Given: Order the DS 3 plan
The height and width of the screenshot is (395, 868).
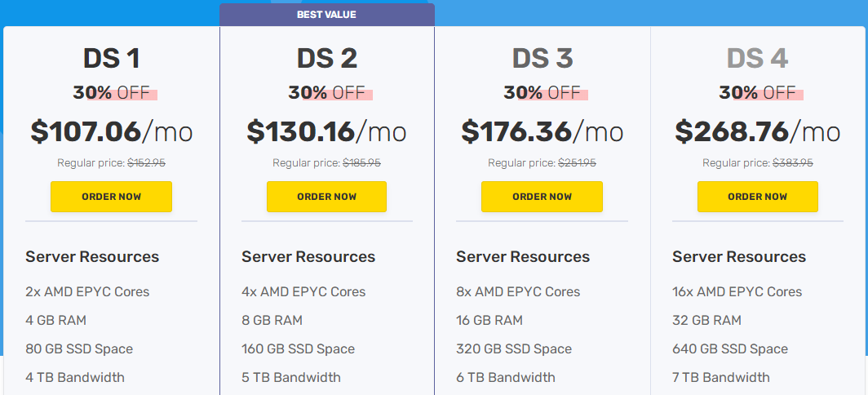Looking at the screenshot, I should point(542,197).
